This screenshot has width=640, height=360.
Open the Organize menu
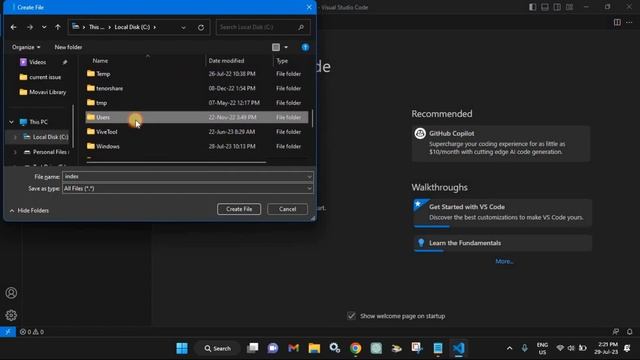coord(26,47)
